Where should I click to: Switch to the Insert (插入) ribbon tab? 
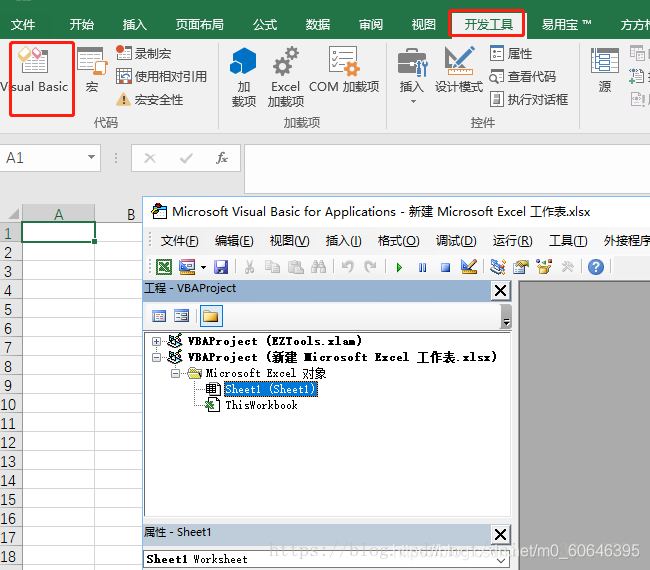[134, 24]
